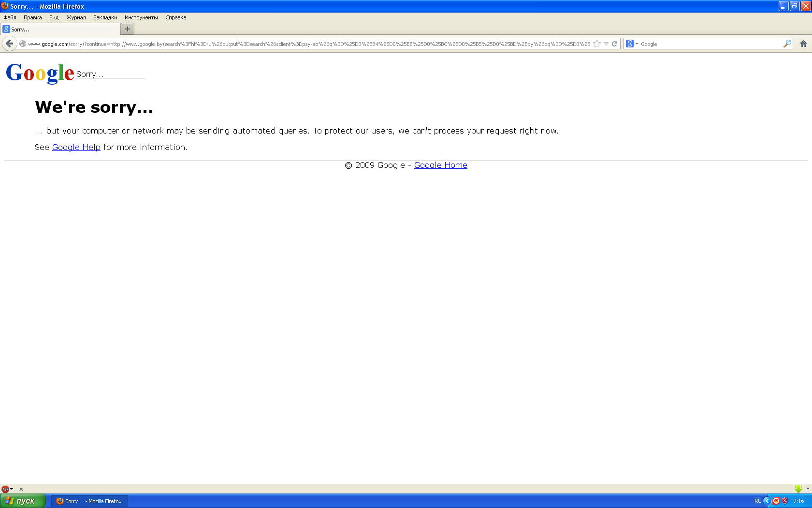
Task: Open a new tab with the plus button
Action: [128, 29]
